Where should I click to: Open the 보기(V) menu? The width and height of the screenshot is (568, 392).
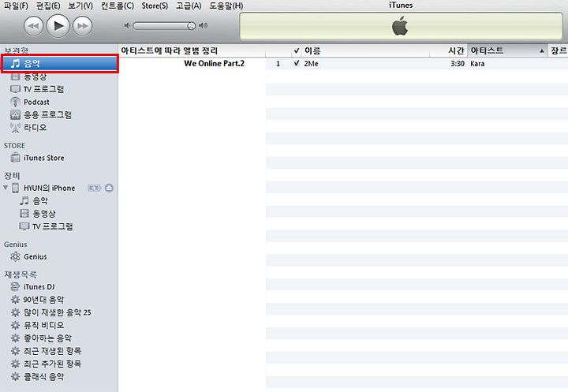(x=80, y=6)
